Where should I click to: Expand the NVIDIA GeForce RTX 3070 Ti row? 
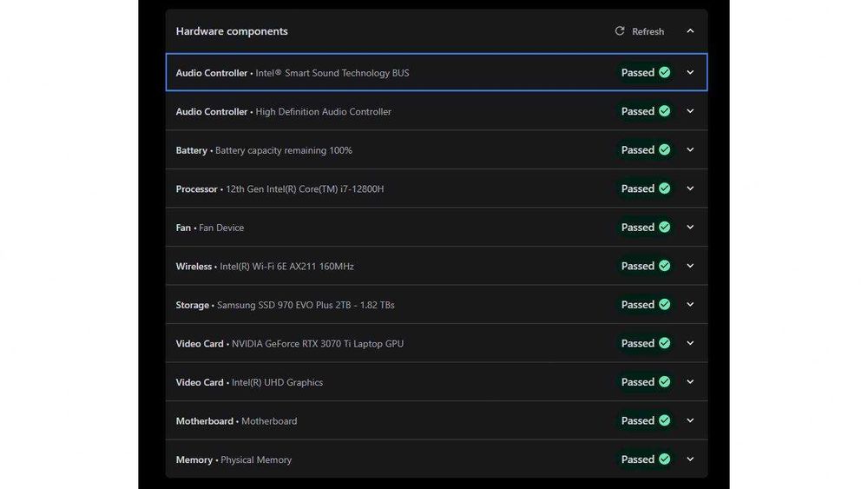click(690, 343)
